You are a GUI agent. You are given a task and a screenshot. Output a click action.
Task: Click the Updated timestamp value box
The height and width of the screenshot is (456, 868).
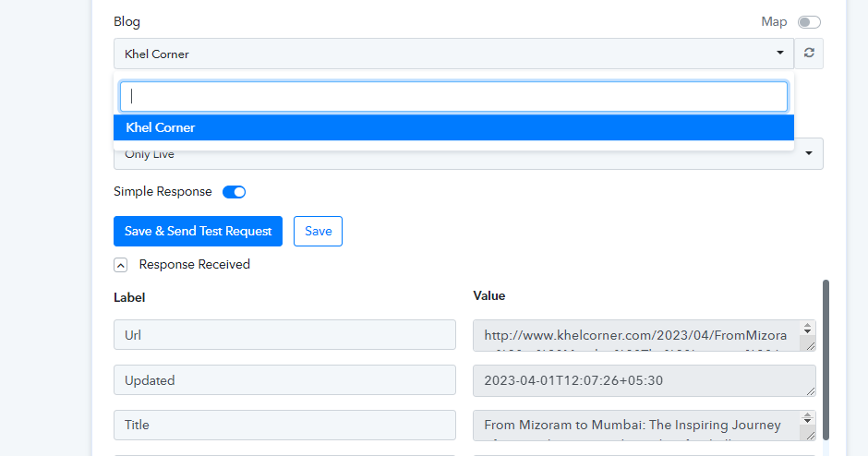coord(644,380)
